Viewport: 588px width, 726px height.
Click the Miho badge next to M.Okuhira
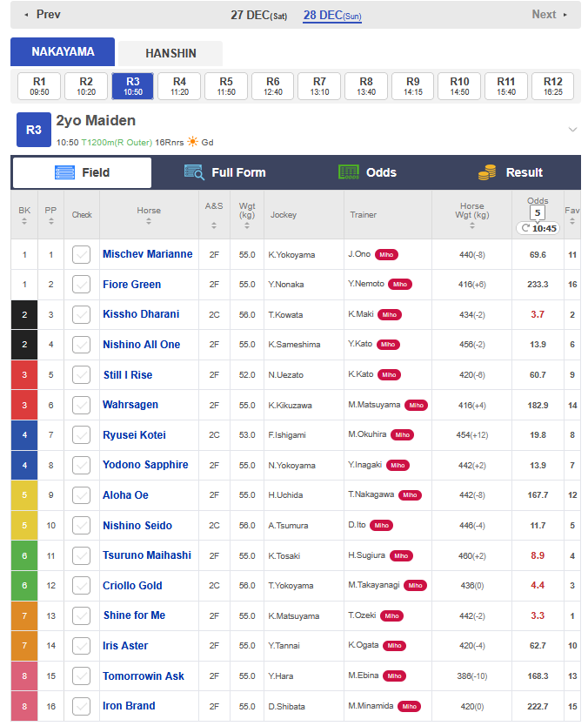[402, 434]
